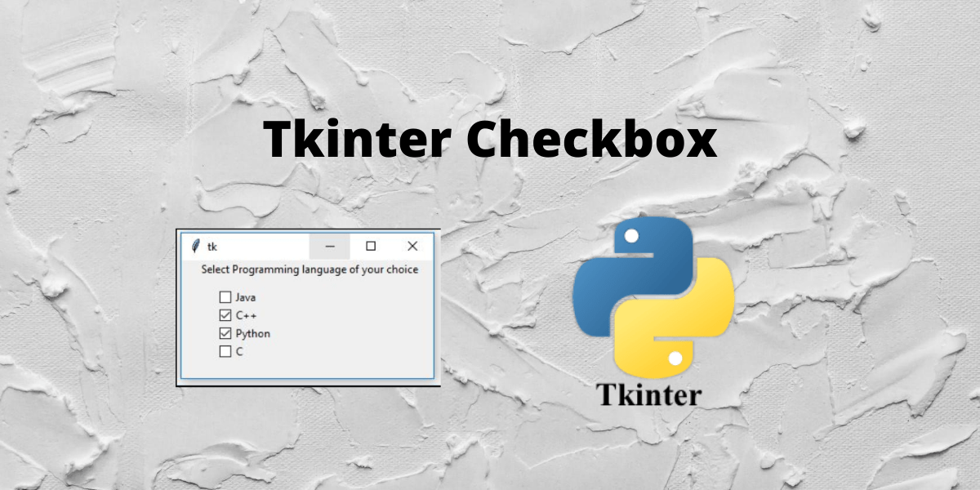Click the Java label text beside its checkbox
The height and width of the screenshot is (490, 980).
(x=244, y=297)
